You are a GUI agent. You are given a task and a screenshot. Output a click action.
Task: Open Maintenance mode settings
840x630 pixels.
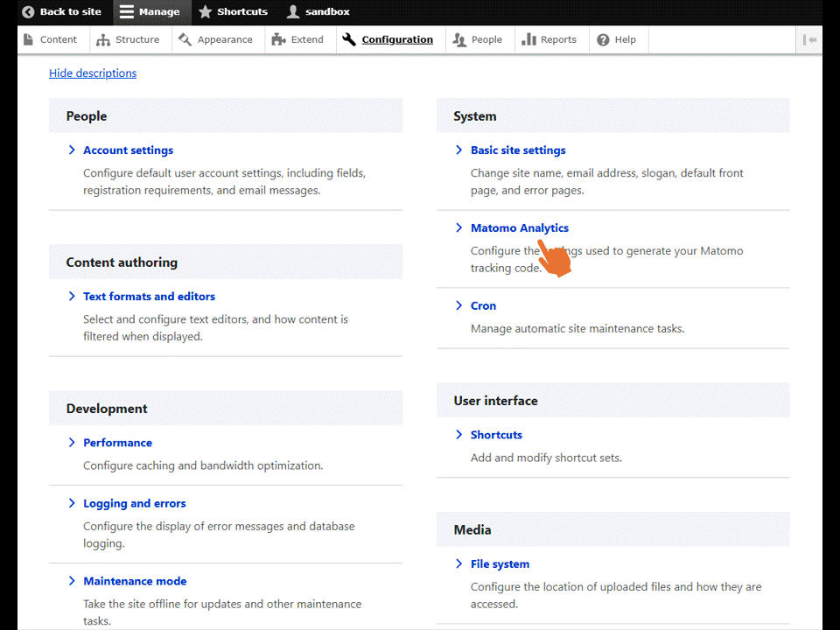pyautogui.click(x=135, y=580)
